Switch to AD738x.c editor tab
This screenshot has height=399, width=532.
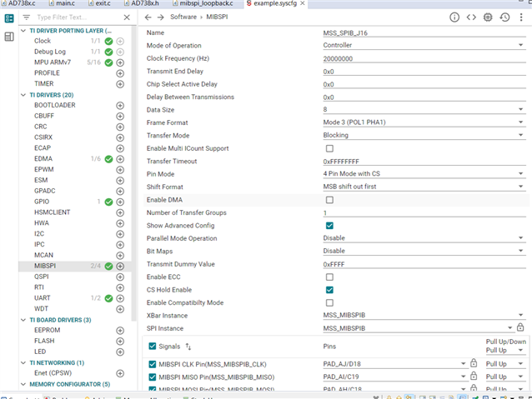(x=18, y=3)
